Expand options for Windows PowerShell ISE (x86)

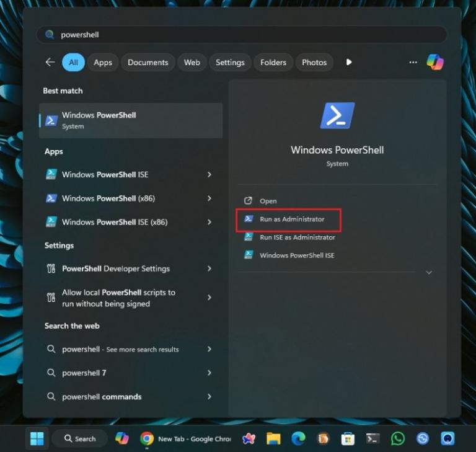[x=209, y=222]
